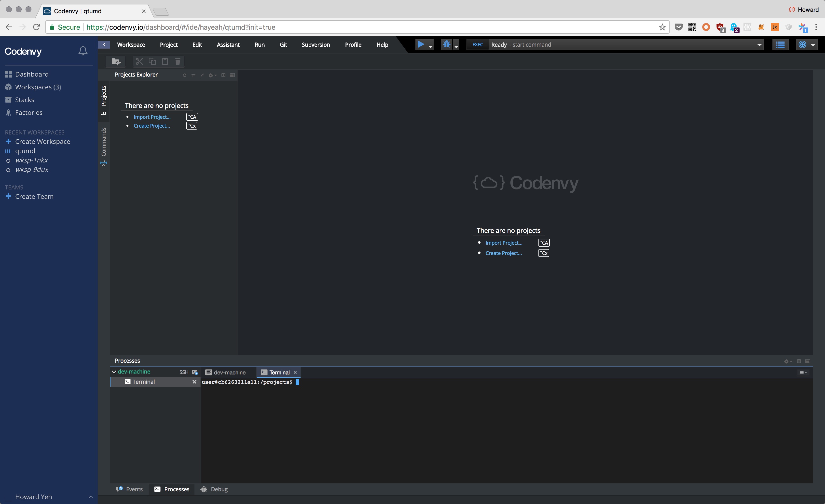Click the EXEC label in command bar
The height and width of the screenshot is (504, 825).
pyautogui.click(x=478, y=44)
